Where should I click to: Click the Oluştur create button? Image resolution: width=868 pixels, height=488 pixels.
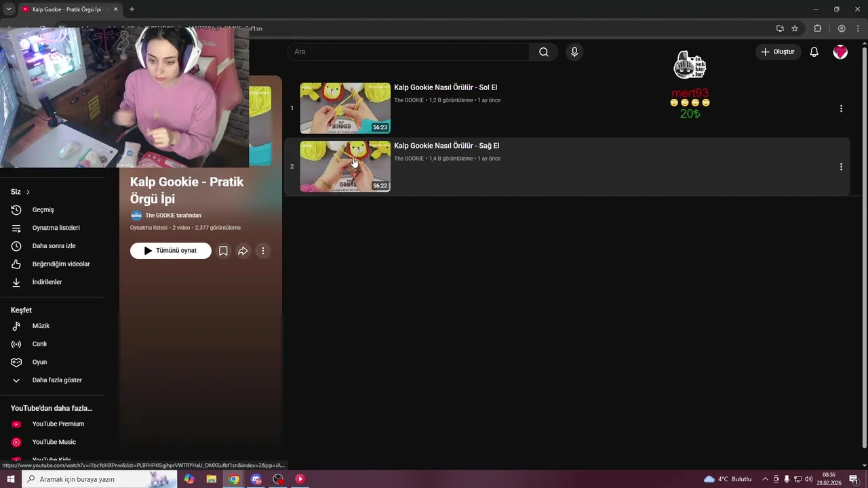(x=778, y=52)
